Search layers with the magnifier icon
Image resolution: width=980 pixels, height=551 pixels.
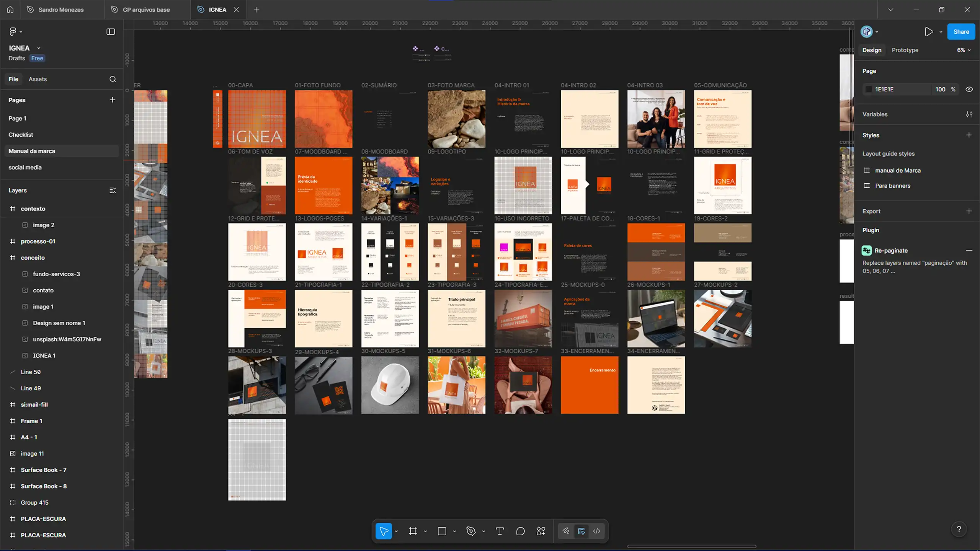tap(113, 79)
